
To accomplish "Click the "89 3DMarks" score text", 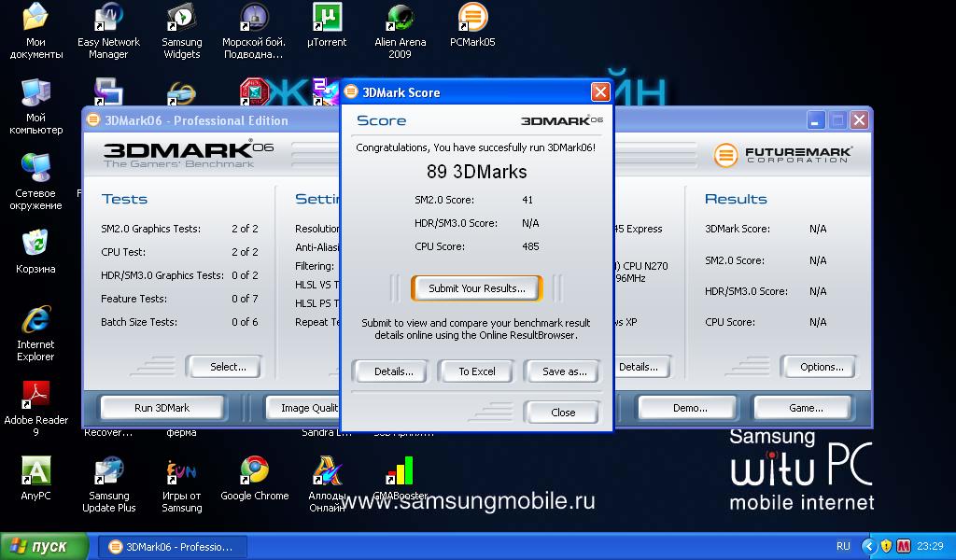I will tap(477, 172).
